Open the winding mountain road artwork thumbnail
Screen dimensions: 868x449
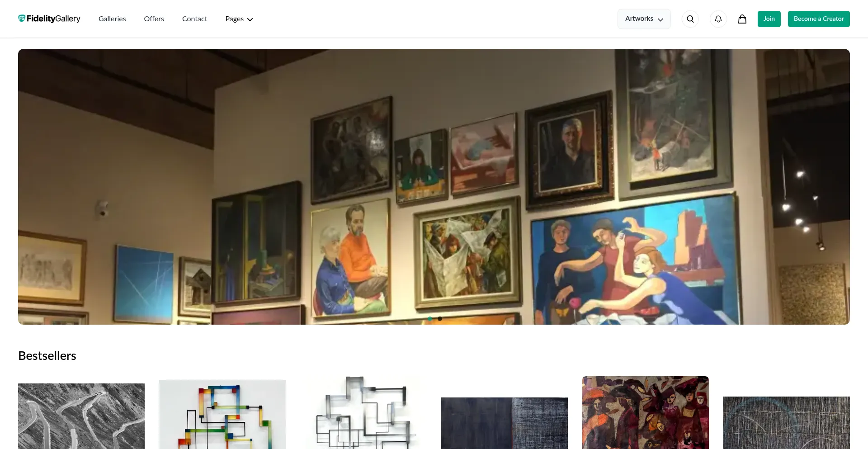click(x=81, y=416)
